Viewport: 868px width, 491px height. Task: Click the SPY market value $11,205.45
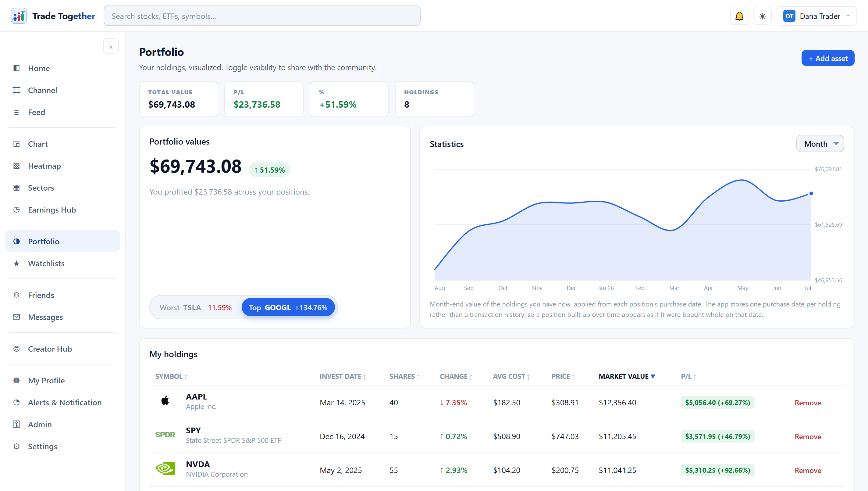click(617, 436)
